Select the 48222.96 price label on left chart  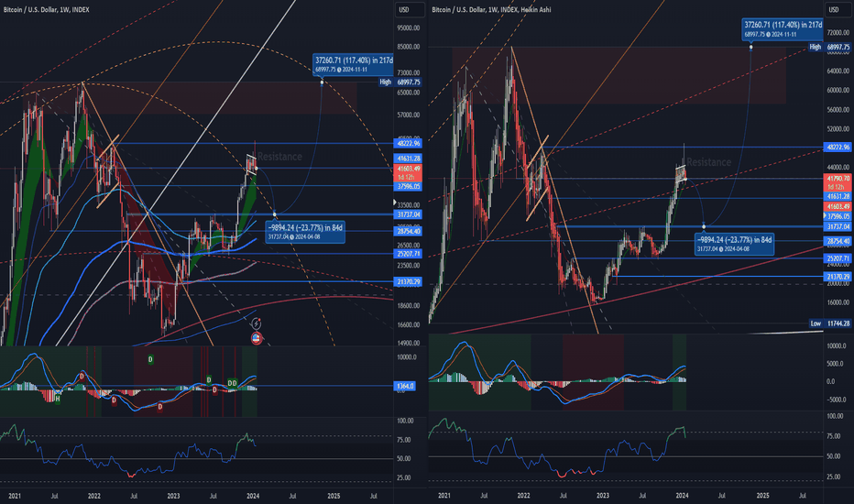(409, 143)
